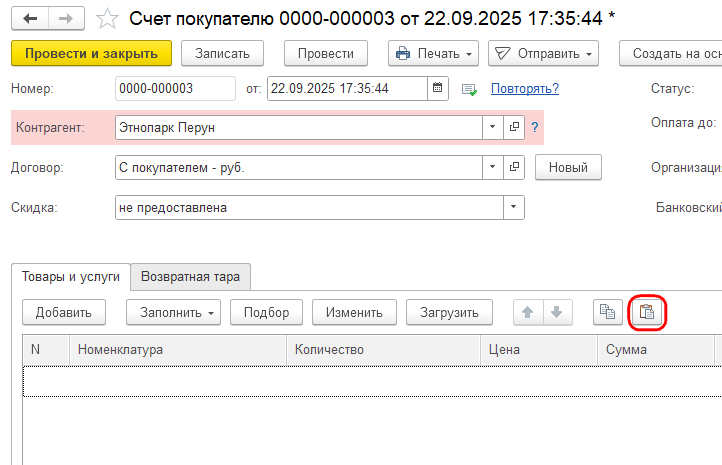Viewport: 722px width, 465px height.
Task: Click Создать на основании button
Action: click(x=671, y=53)
